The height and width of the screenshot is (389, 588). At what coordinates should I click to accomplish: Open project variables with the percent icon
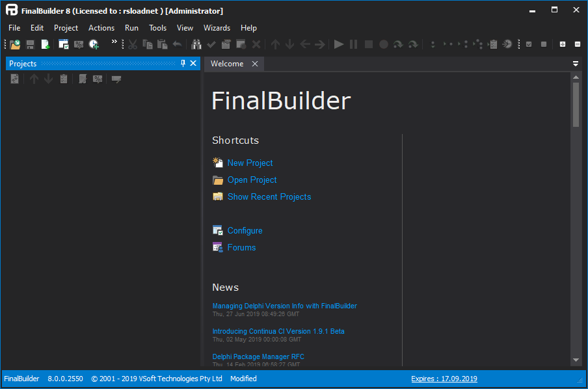pyautogui.click(x=79, y=44)
